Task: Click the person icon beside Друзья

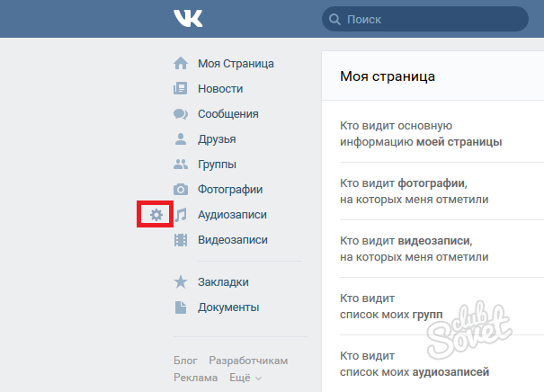Action: [181, 139]
